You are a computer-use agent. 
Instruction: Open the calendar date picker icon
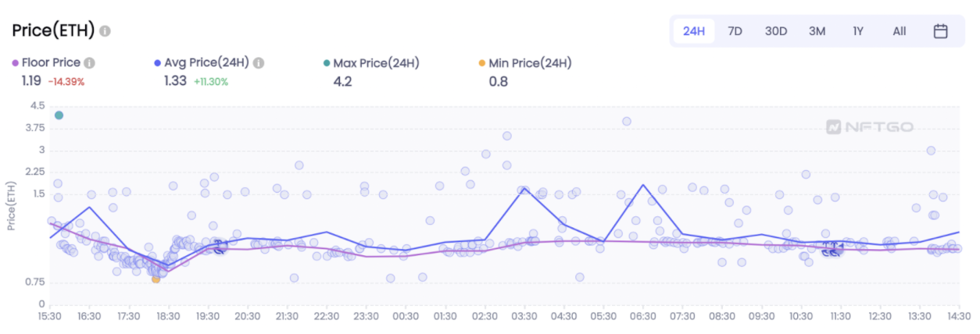click(941, 31)
